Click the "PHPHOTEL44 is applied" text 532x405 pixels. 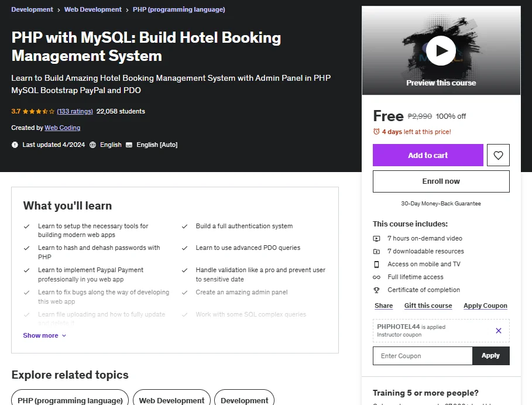pos(411,327)
